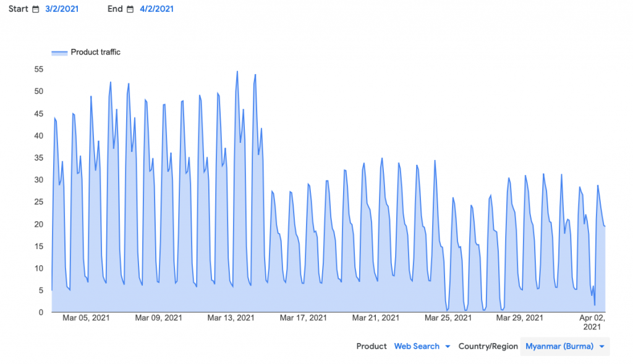Click the 50 y-axis value
The height and width of the screenshot is (364, 633).
[39, 91]
